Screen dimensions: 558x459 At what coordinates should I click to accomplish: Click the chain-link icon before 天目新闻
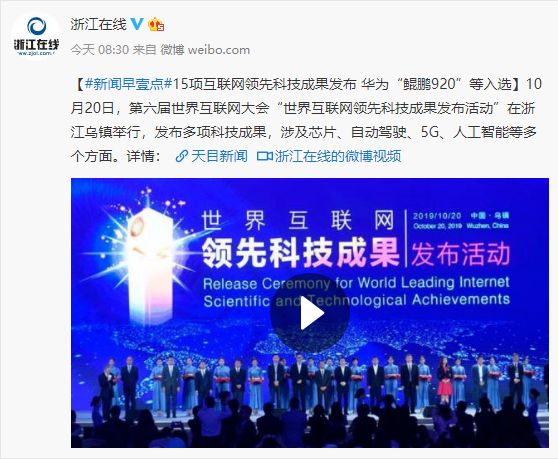[182, 156]
